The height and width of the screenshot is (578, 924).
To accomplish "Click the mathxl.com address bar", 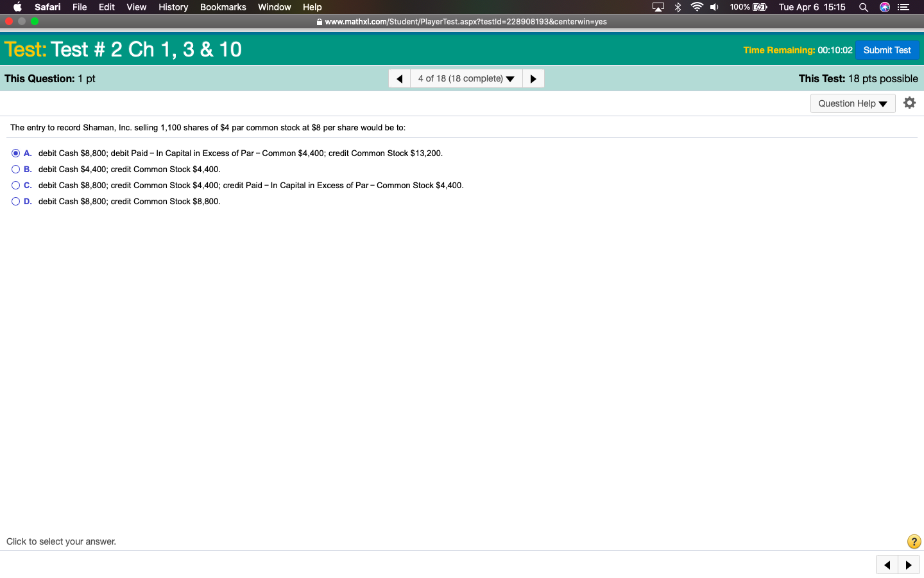I will (x=462, y=21).
